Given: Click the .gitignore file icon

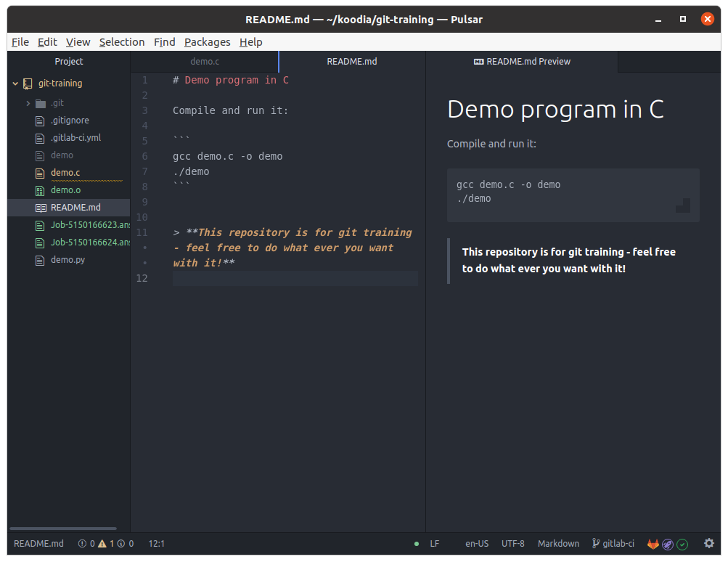Looking at the screenshot, I should tap(40, 121).
